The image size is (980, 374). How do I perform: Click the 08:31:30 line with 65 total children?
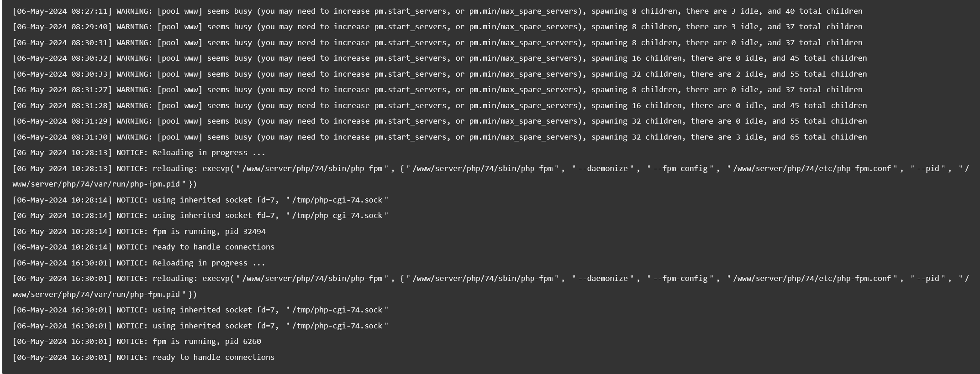pyautogui.click(x=440, y=137)
